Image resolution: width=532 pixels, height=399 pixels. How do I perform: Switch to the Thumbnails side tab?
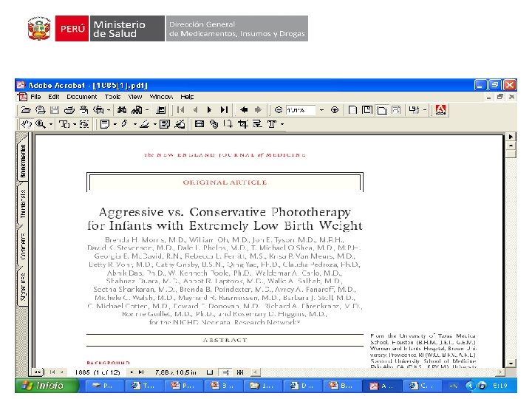point(23,204)
